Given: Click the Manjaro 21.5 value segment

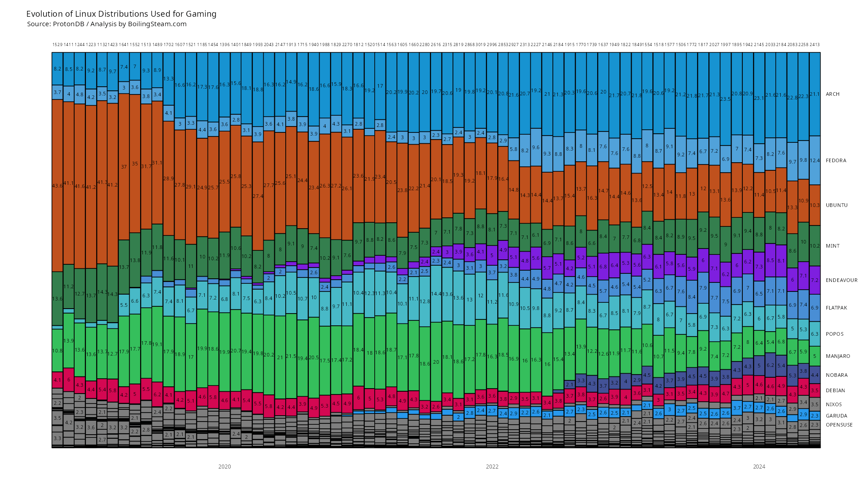Looking at the screenshot, I should pyautogui.click(x=291, y=357).
